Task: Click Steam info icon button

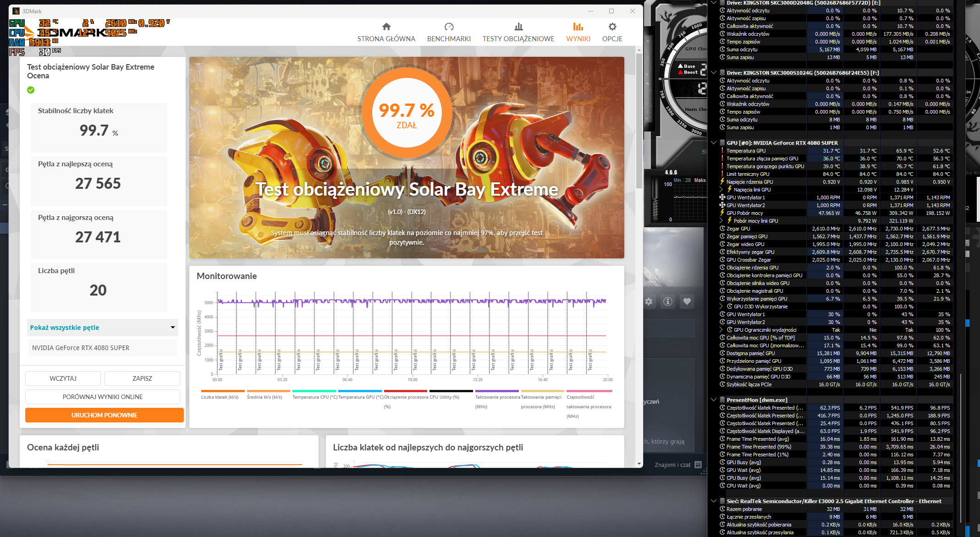Action: (668, 301)
